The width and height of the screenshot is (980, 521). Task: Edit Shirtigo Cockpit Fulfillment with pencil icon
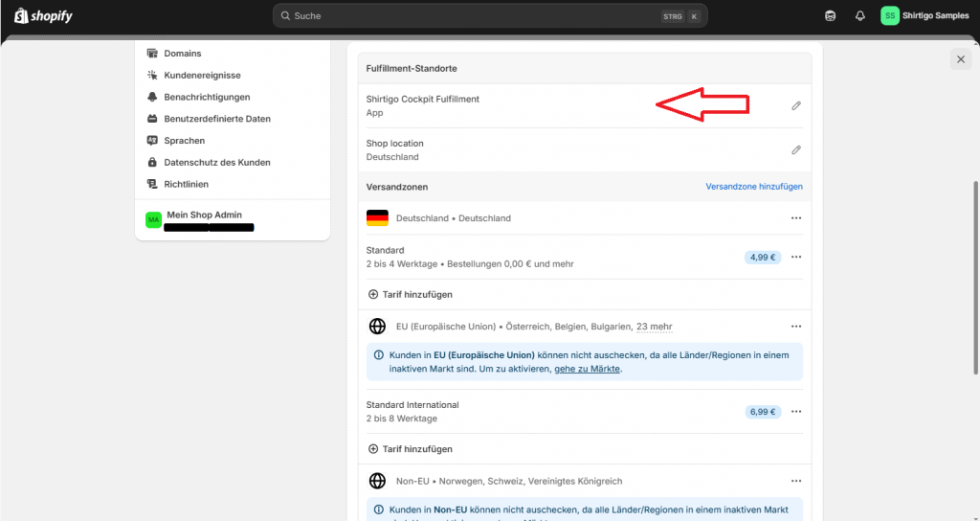pyautogui.click(x=796, y=105)
